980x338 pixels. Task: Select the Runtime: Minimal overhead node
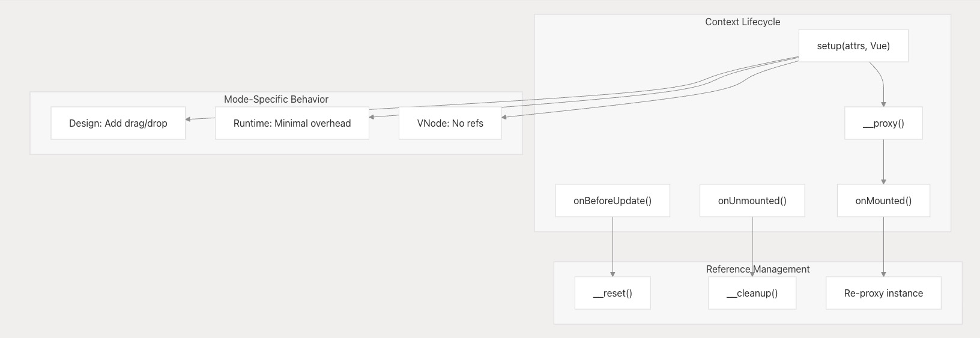tap(292, 123)
